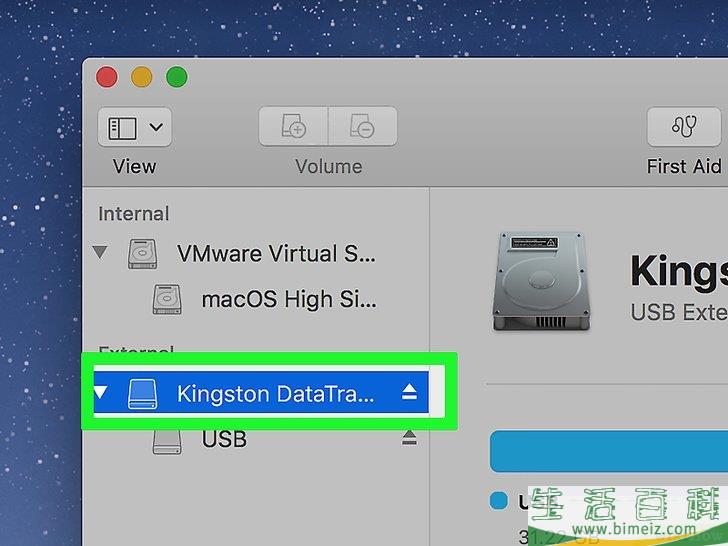Viewport: 728px width, 546px height.
Task: Click the Internal section header
Action: [x=134, y=214]
